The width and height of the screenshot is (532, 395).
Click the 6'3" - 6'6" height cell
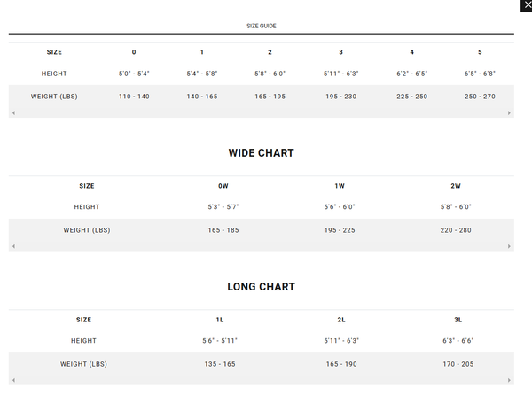458,341
